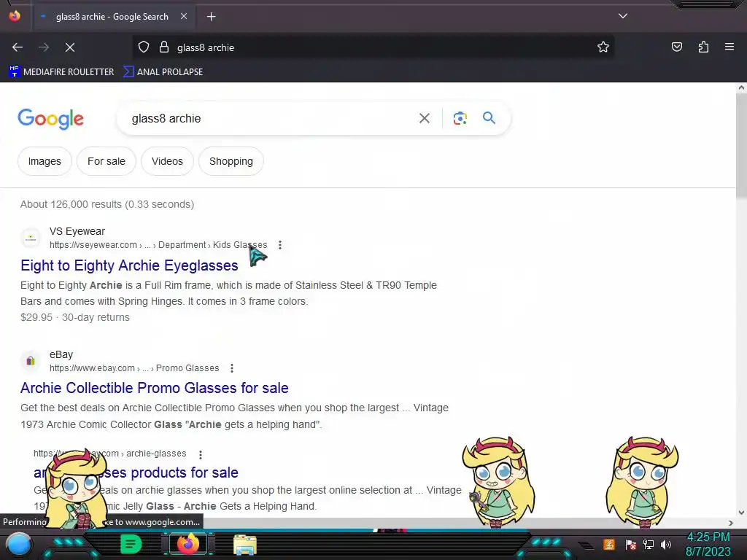This screenshot has width=747, height=560.
Task: View site security padlock info
Action: tap(164, 47)
